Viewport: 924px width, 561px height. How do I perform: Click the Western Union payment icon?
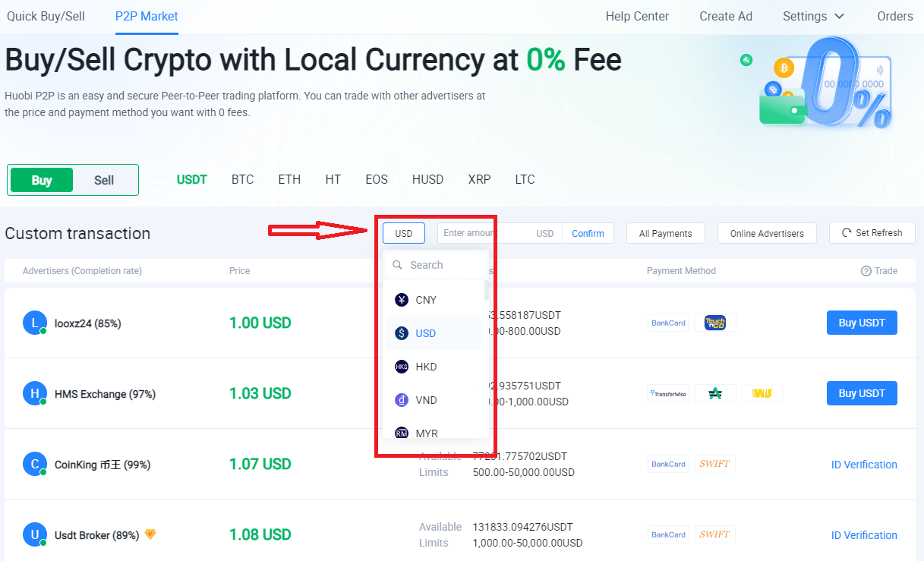(x=762, y=393)
